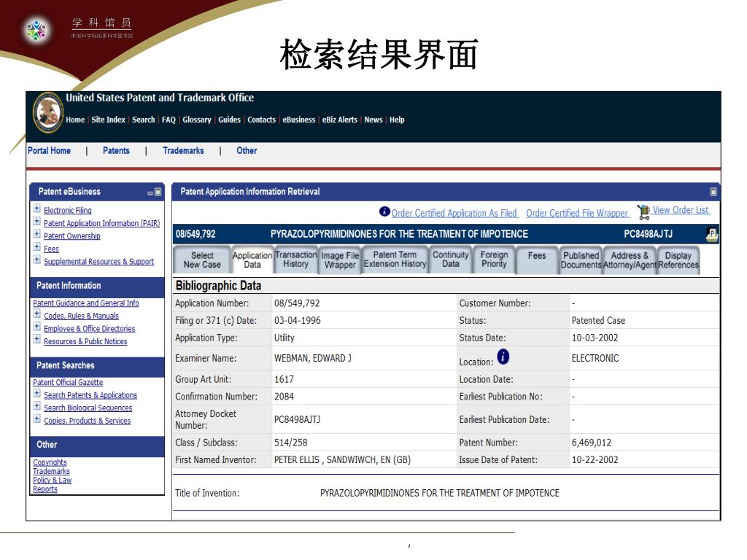The image size is (747, 560).
Task: Expand the Electronic Filing item
Action: (x=36, y=209)
